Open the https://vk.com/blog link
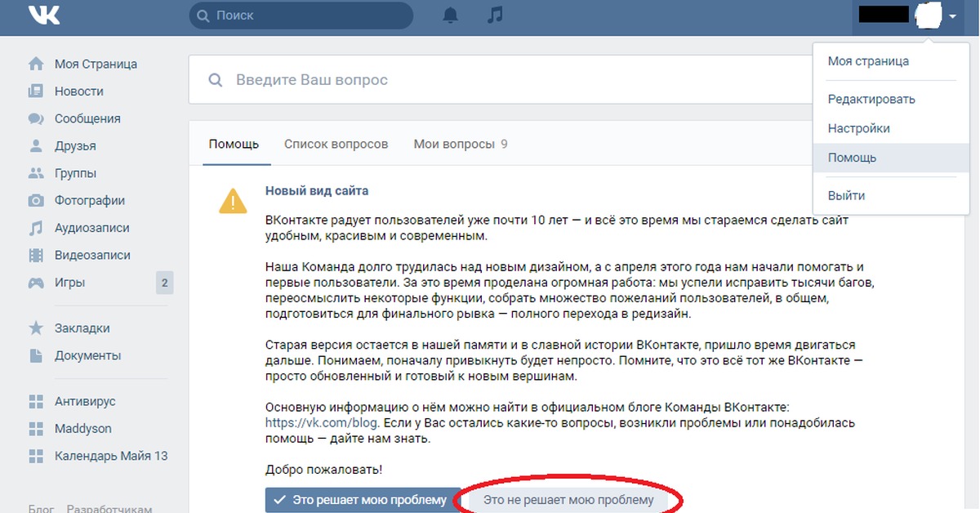Image resolution: width=980 pixels, height=513 pixels. 321,423
